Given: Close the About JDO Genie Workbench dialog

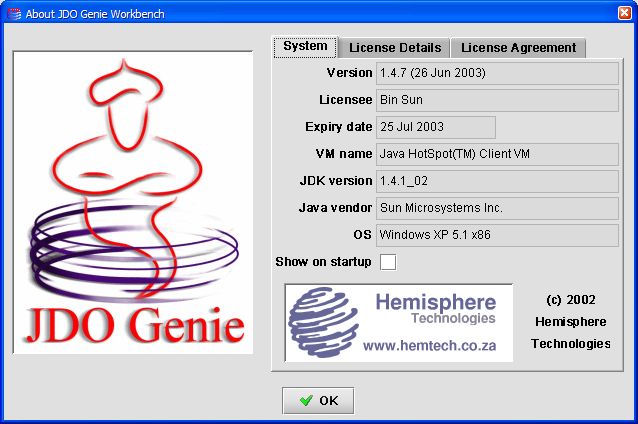Looking at the screenshot, I should [625, 13].
